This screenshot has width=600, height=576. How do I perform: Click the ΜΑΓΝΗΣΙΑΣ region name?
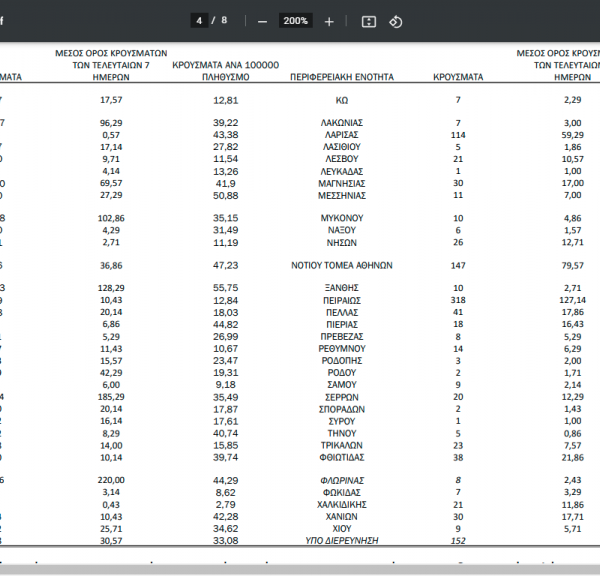click(342, 183)
